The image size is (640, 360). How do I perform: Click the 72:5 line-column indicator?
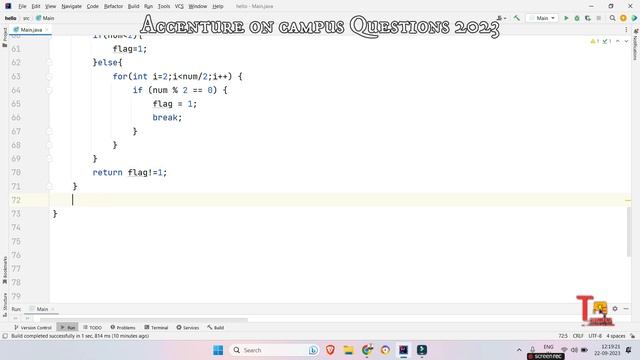pyautogui.click(x=563, y=336)
